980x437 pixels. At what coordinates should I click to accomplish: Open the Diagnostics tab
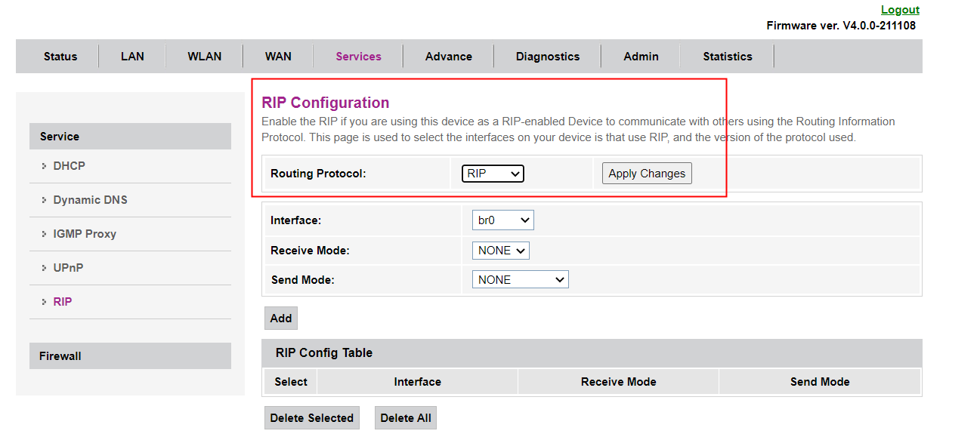pyautogui.click(x=548, y=57)
